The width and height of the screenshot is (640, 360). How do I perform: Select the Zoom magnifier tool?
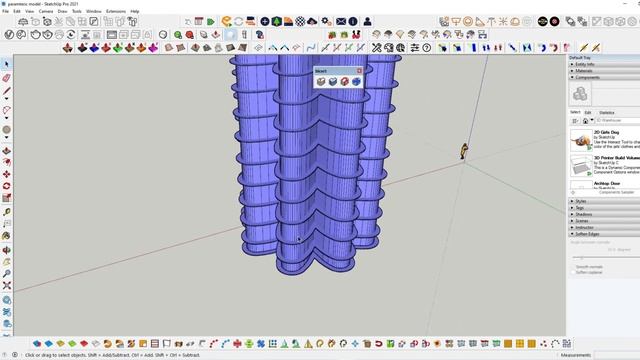pyautogui.click(x=7, y=273)
